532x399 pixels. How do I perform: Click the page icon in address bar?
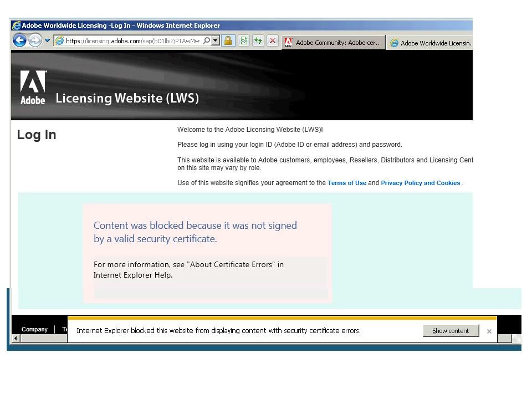pos(59,40)
